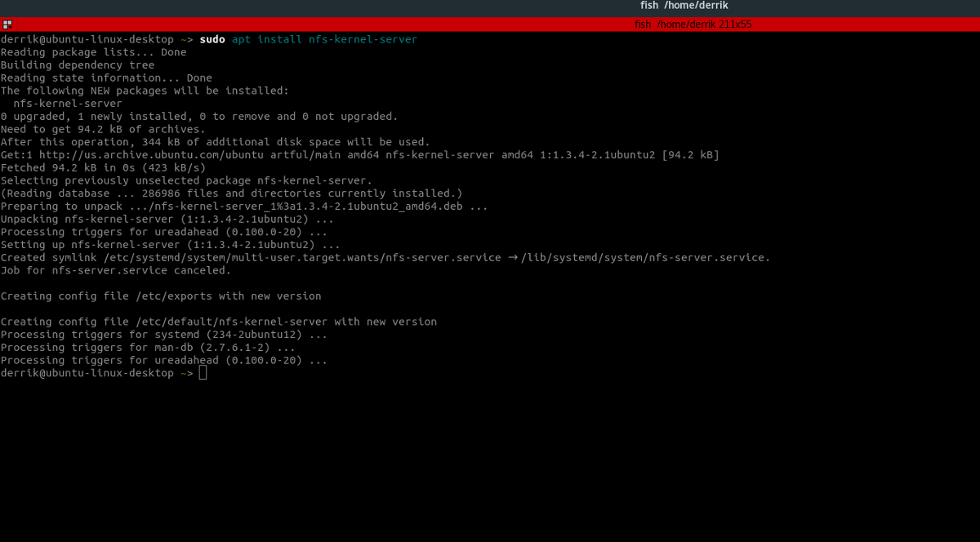Click the line 'Building dependency tree'
Image resolution: width=980 pixels, height=542 pixels.
(x=78, y=65)
